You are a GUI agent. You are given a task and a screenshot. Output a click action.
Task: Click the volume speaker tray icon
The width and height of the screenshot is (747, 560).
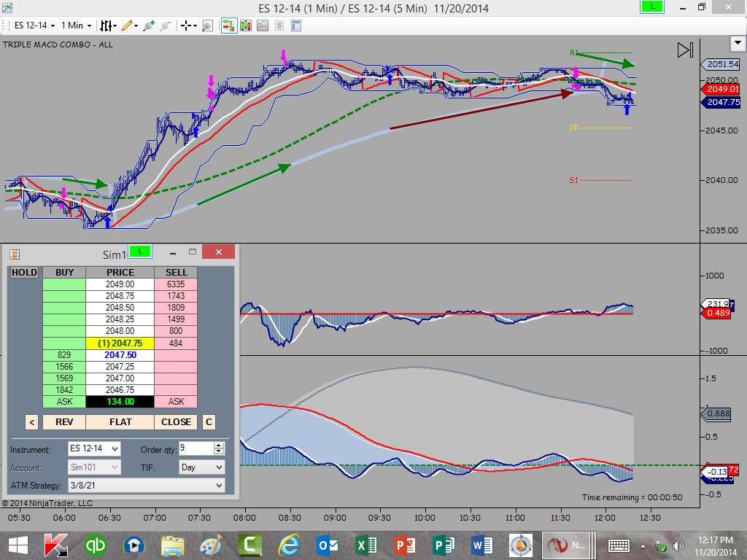[x=678, y=546]
